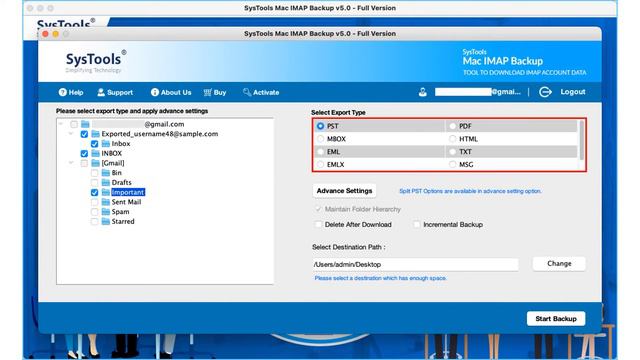Collapse the Exported_username48@sample.com node
The image size is (640, 360).
[x=71, y=133]
